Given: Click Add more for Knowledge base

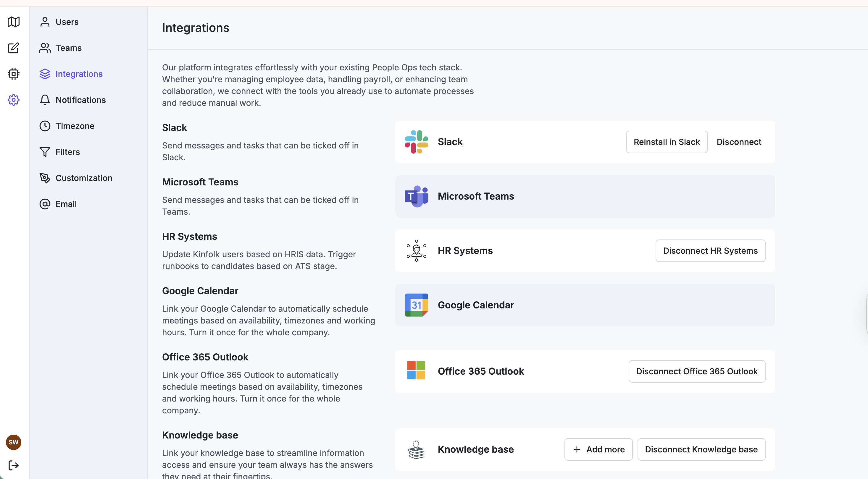Looking at the screenshot, I should (598, 449).
